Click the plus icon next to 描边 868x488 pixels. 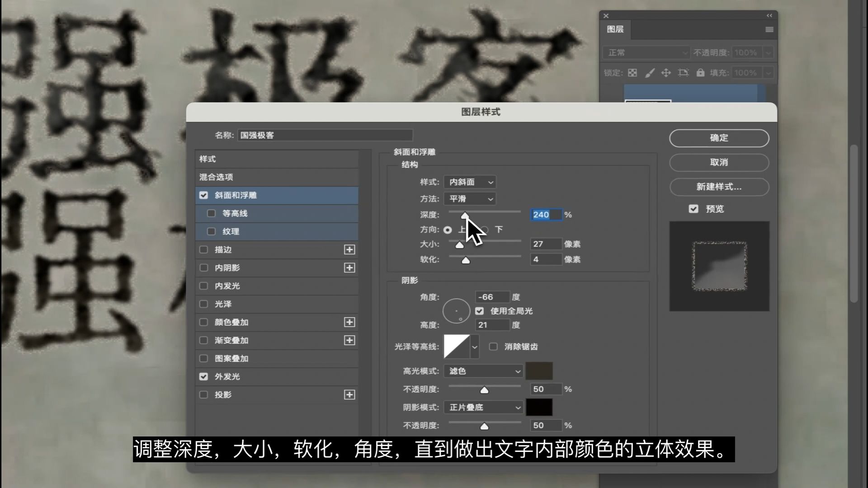[349, 249]
